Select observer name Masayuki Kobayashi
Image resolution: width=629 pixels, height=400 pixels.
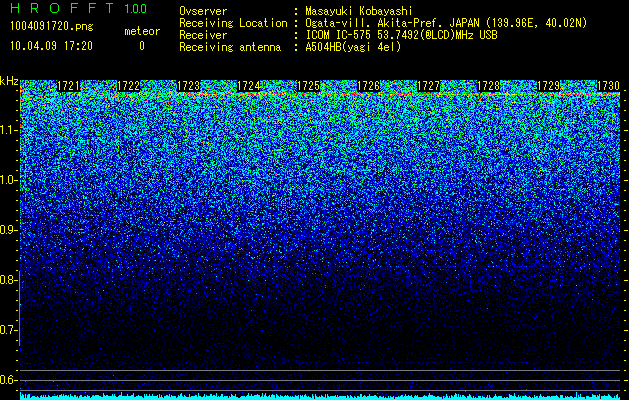359,11
